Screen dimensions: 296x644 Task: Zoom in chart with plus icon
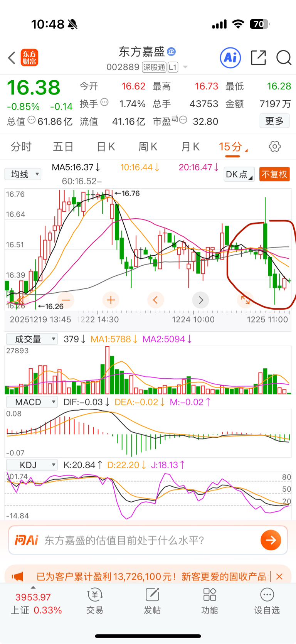coord(111,300)
